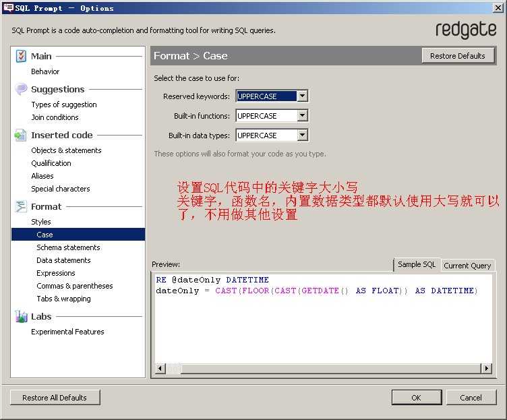Click the Inserted code section icon

(20, 135)
